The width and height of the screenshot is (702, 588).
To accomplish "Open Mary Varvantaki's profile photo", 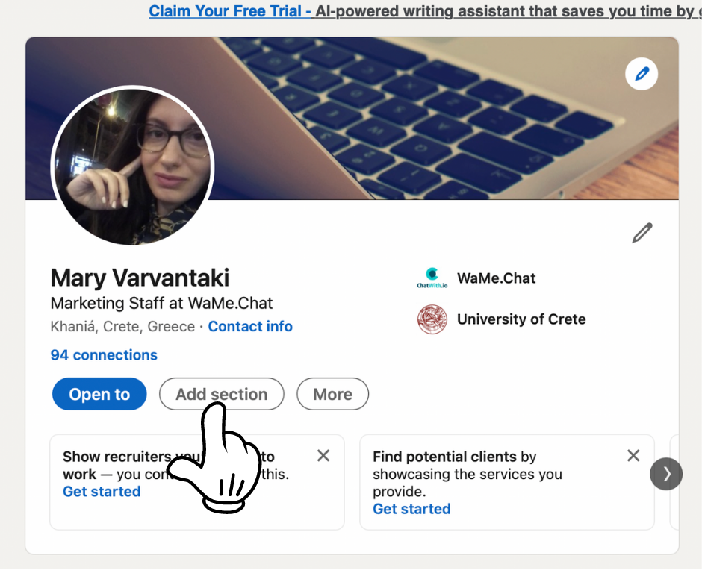I will tap(132, 166).
